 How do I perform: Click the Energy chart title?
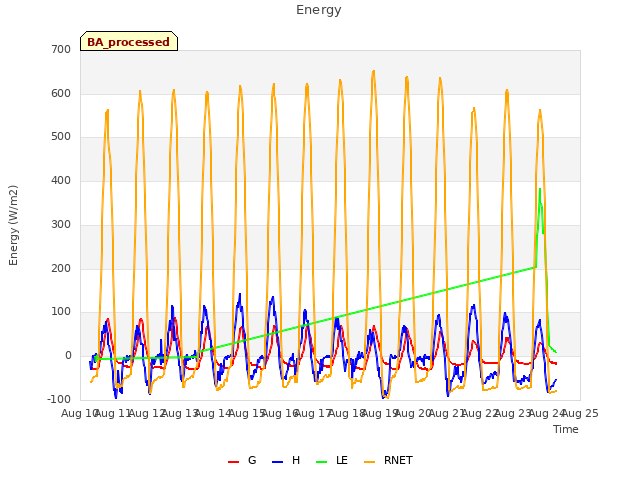318,10
